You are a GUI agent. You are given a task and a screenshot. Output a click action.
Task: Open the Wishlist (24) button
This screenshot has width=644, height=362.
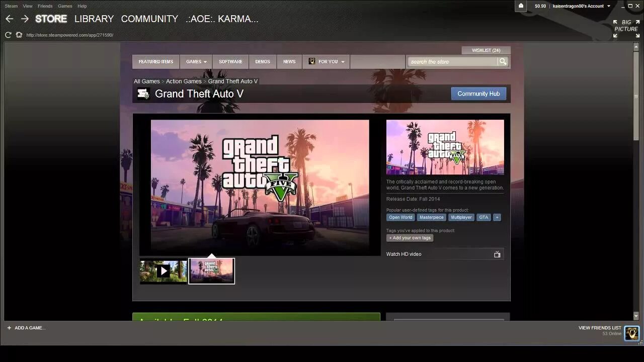click(486, 50)
